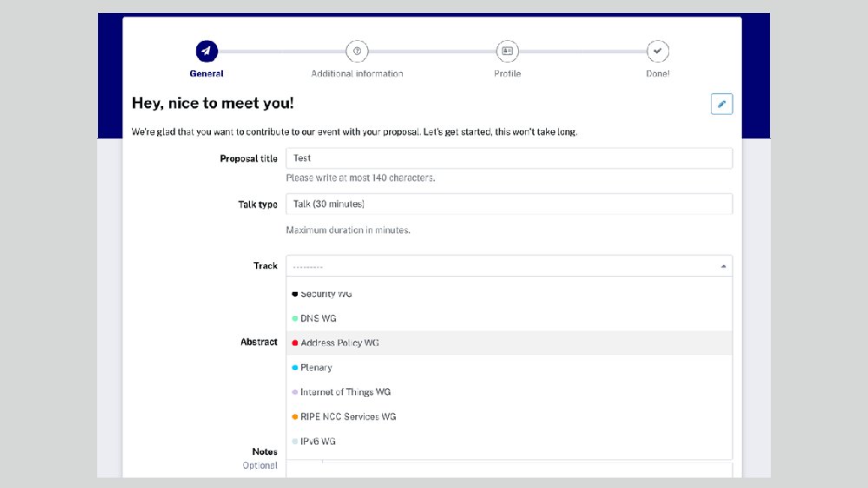Click the orange RIPE NCC Services dot
This screenshot has width=868, height=488.
(295, 417)
